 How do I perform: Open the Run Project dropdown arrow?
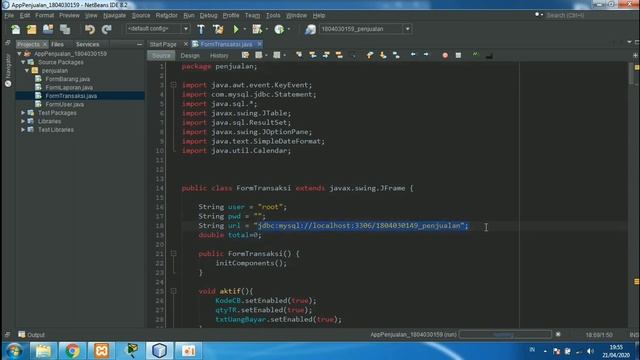[x=244, y=29]
